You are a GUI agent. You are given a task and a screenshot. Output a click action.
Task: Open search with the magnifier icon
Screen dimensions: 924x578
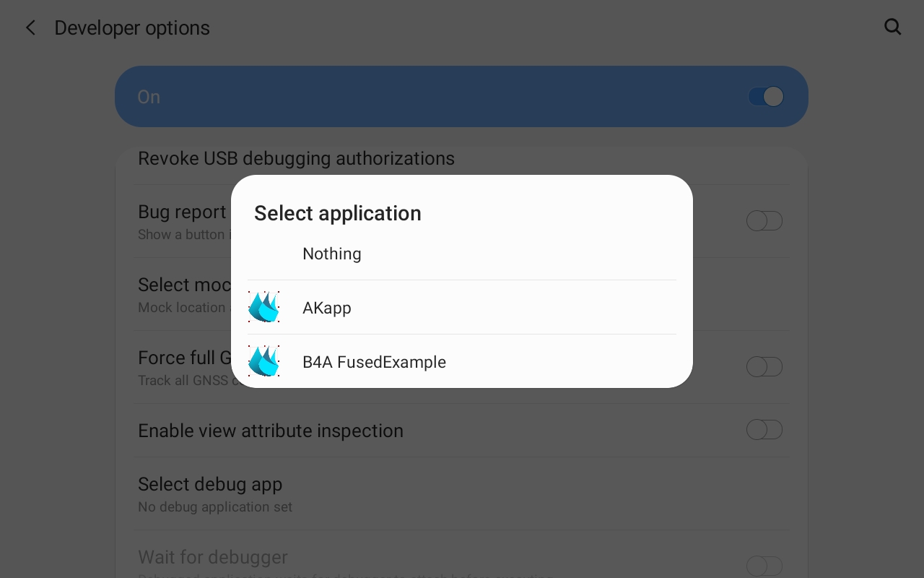pyautogui.click(x=892, y=27)
